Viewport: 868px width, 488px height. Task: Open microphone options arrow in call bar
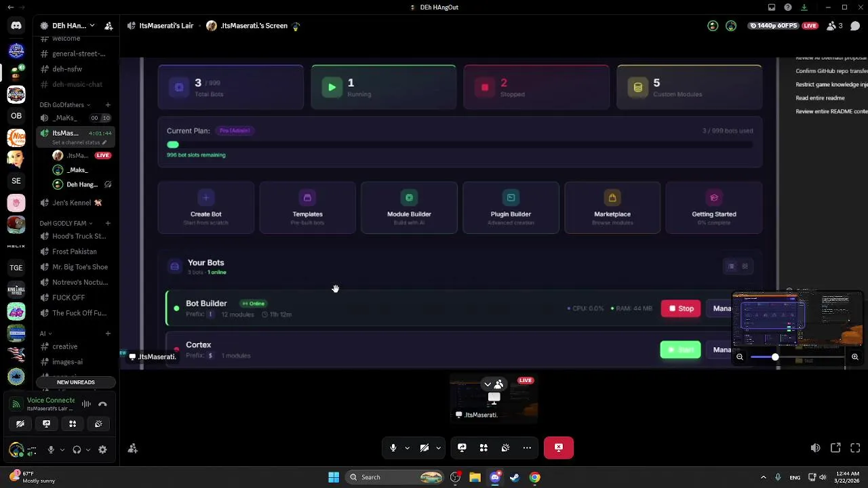(407, 447)
